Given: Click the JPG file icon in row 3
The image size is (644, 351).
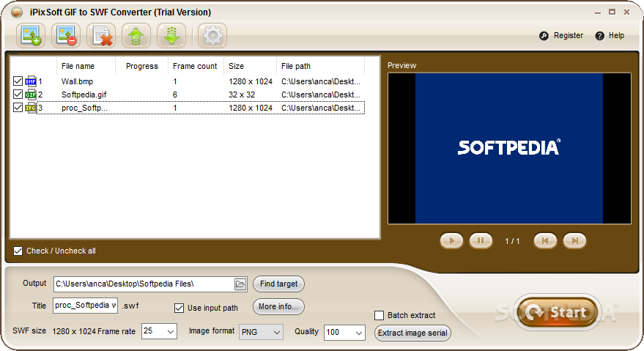Looking at the screenshot, I should pos(31,108).
